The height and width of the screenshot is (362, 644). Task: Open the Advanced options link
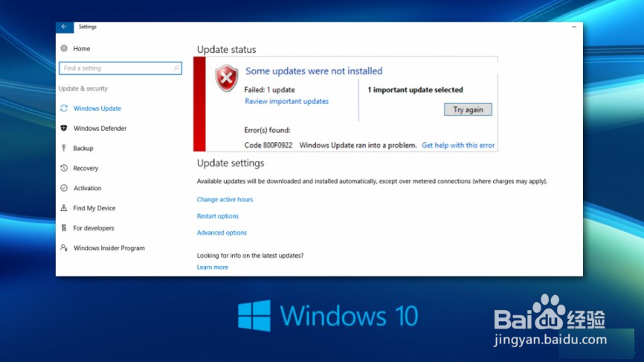(222, 233)
